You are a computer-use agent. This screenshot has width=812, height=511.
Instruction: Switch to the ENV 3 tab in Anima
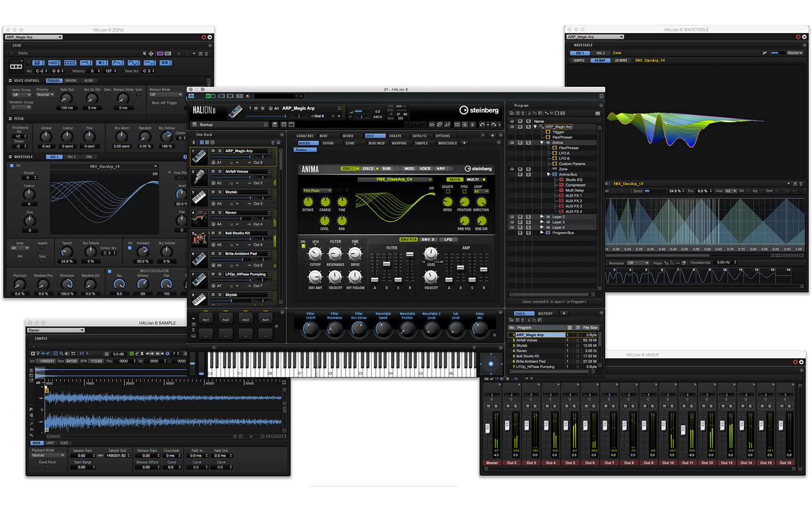(x=428, y=240)
